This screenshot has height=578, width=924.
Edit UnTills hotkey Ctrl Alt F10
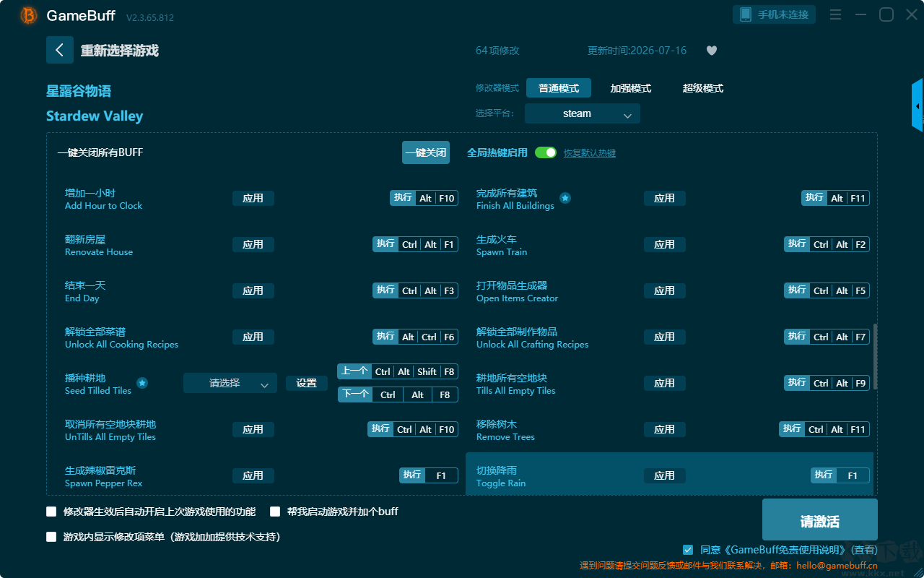[413, 429]
